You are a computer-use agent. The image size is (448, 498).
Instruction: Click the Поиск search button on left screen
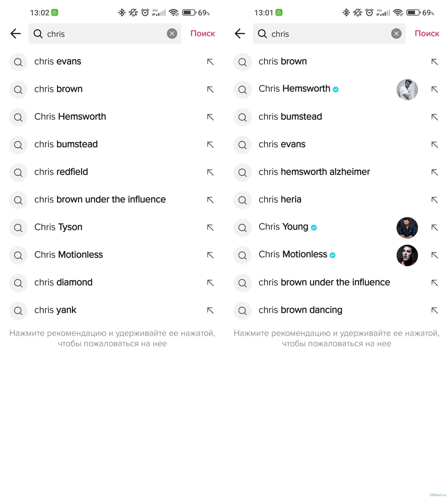click(203, 33)
